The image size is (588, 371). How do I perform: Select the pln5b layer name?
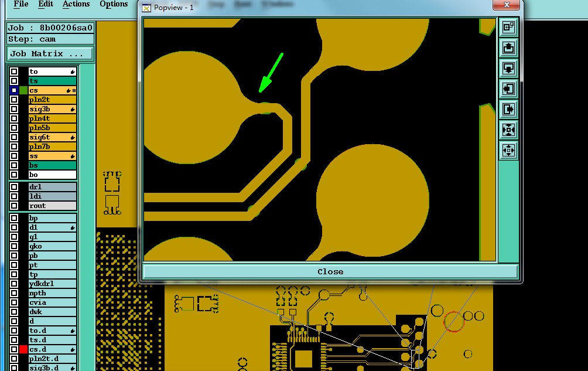53,128
